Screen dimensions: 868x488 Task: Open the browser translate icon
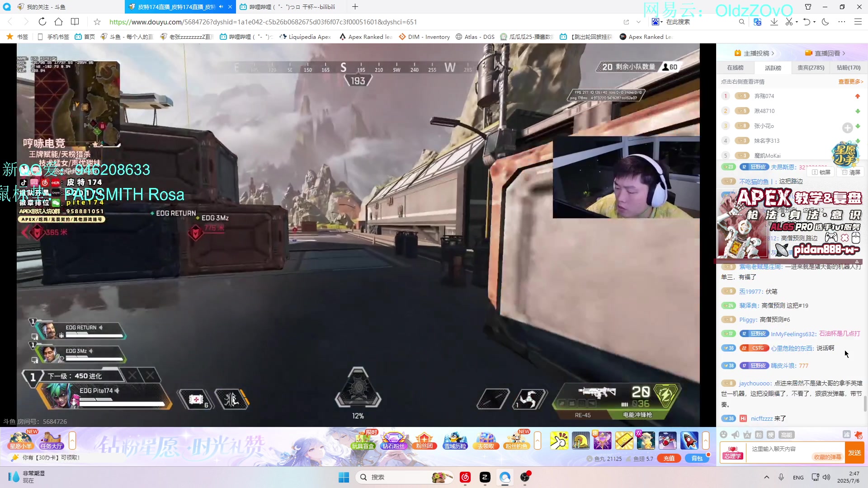pyautogui.click(x=758, y=22)
